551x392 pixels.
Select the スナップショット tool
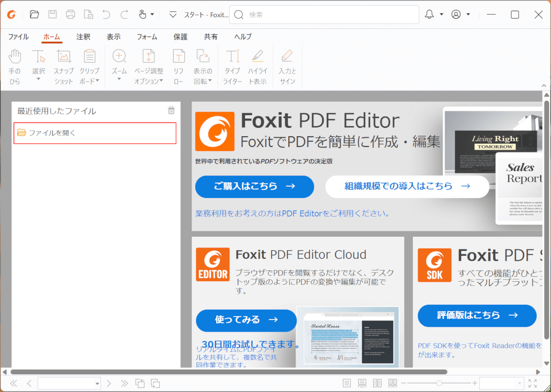coord(64,67)
